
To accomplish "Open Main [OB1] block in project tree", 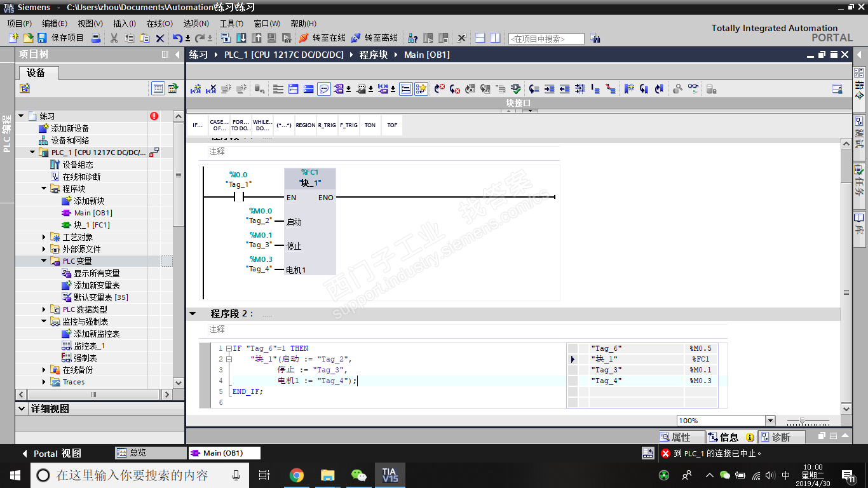I will 93,213.
